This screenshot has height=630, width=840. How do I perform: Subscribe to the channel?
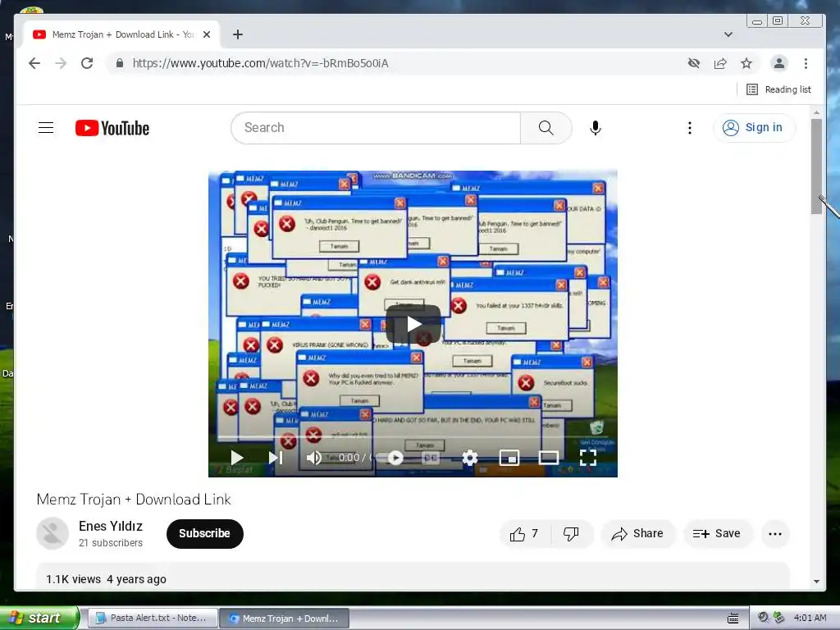pos(204,533)
